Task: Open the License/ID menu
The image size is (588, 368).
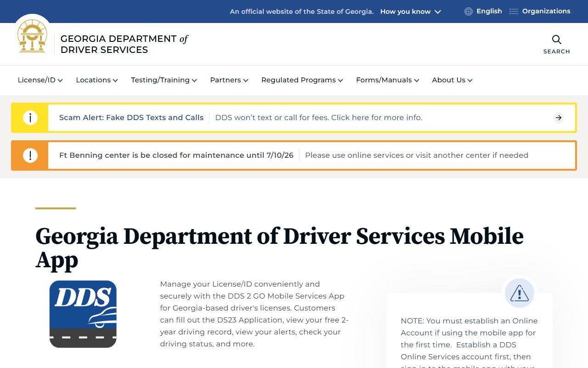Action: [x=40, y=80]
